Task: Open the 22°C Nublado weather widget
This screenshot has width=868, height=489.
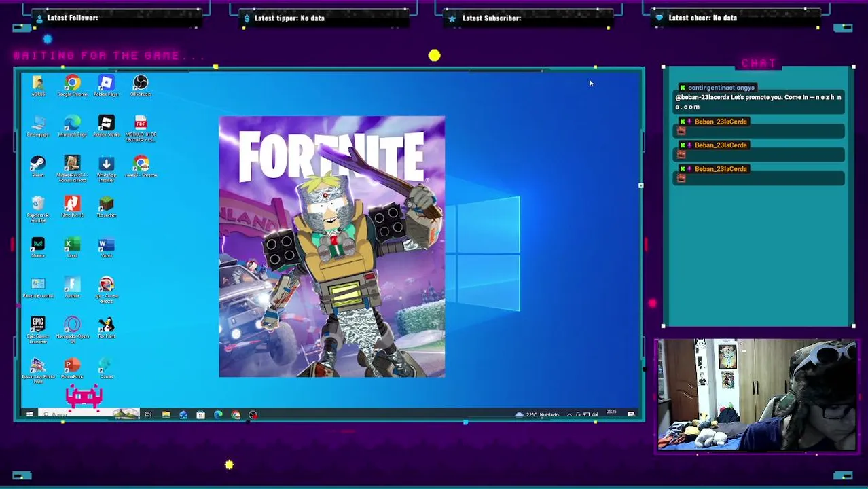Action: tap(537, 414)
